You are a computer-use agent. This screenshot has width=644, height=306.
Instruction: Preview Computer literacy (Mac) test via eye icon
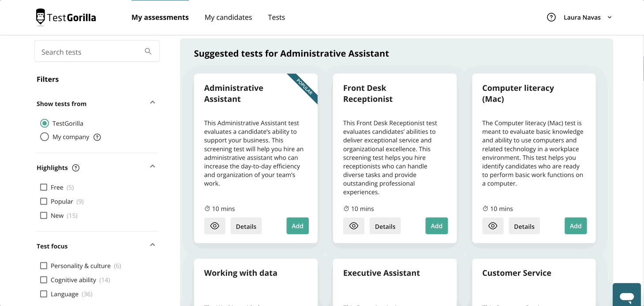493,226
